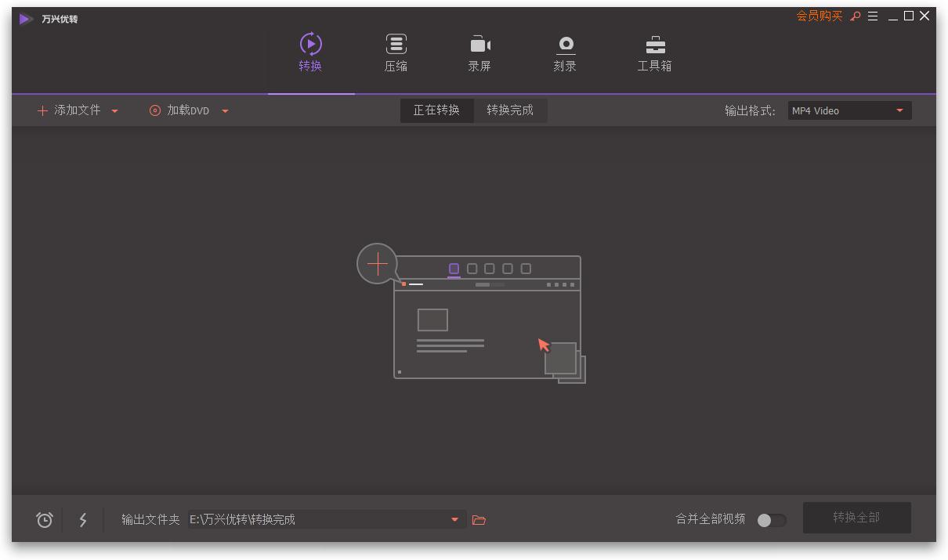Open the MP4 Video output format dropdown

click(x=849, y=110)
